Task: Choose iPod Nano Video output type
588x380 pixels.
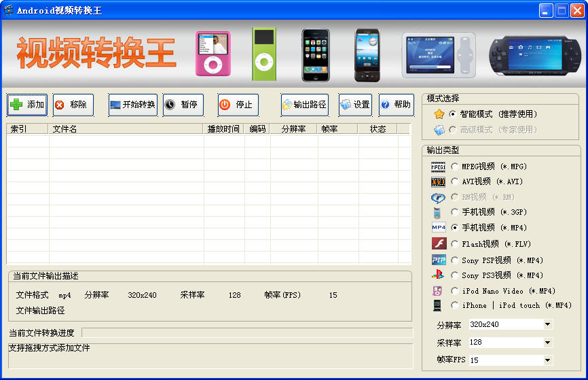Action: (x=454, y=291)
